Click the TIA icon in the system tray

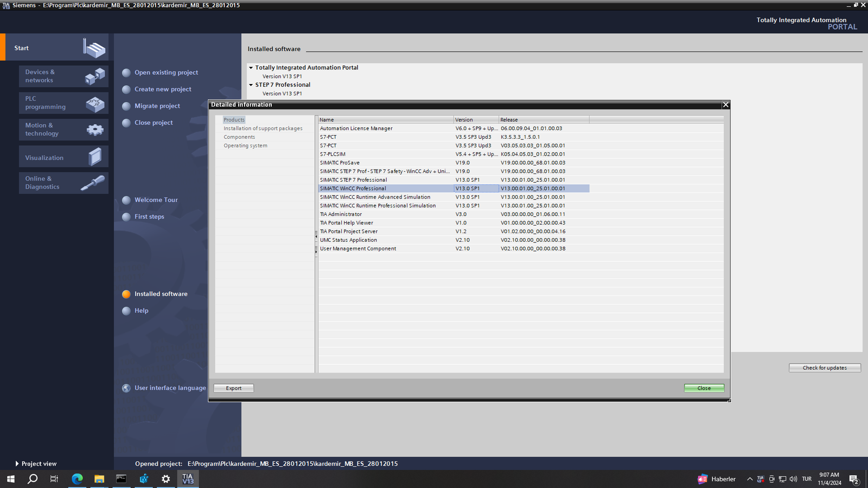click(x=761, y=479)
